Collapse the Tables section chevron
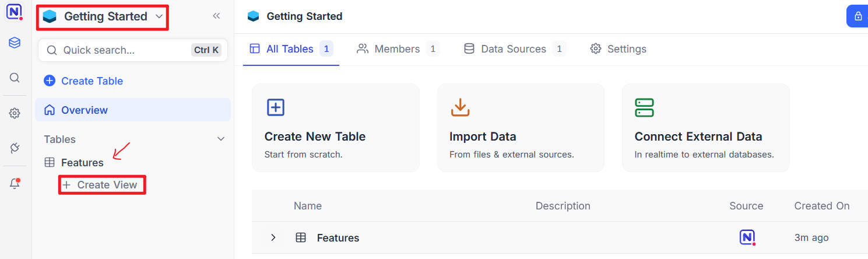This screenshot has width=868, height=259. click(x=221, y=139)
